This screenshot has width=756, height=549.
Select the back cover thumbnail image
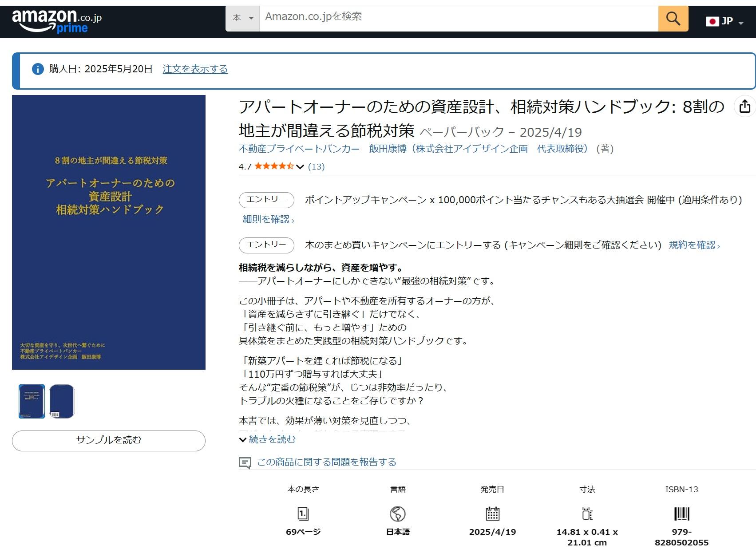(62, 401)
